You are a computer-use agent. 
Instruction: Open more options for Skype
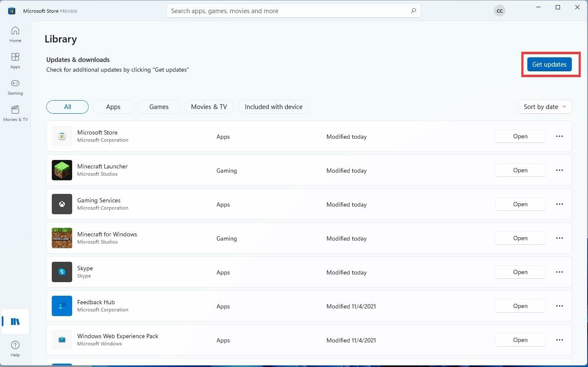point(560,272)
